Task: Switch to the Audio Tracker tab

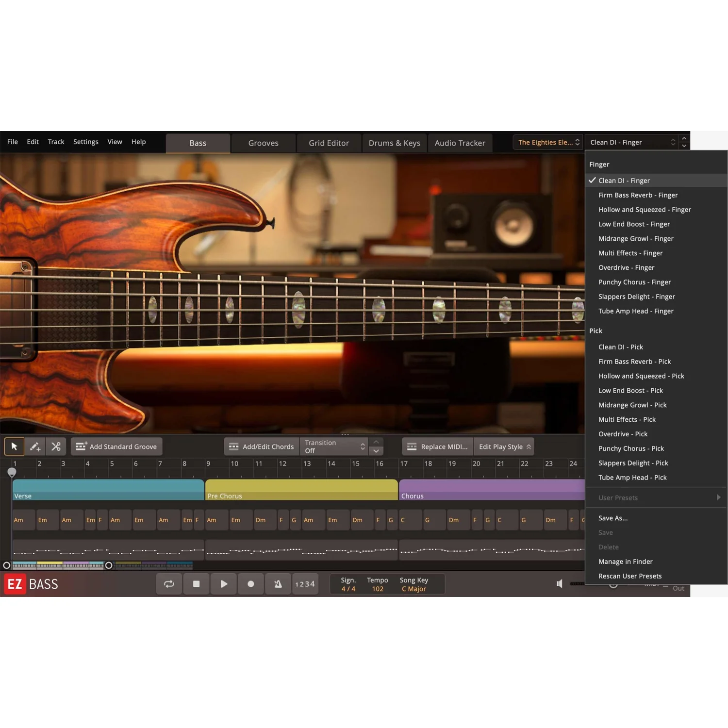Action: 460,143
